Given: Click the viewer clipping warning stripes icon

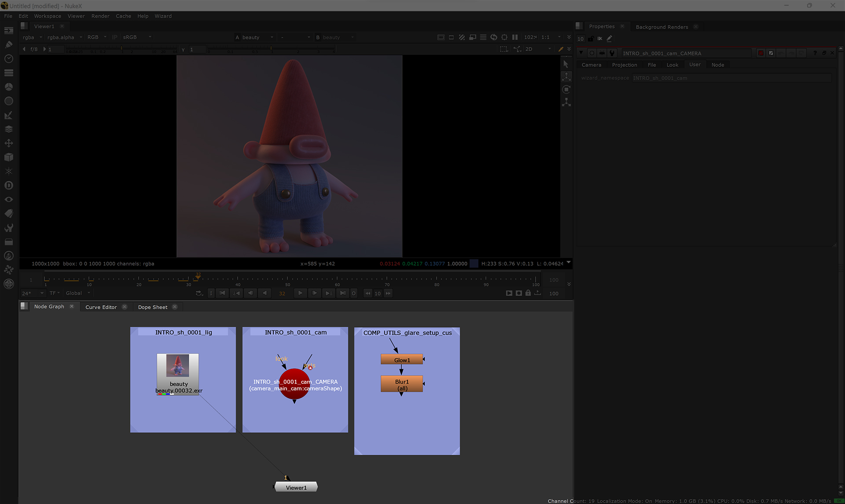Looking at the screenshot, I should point(462,37).
